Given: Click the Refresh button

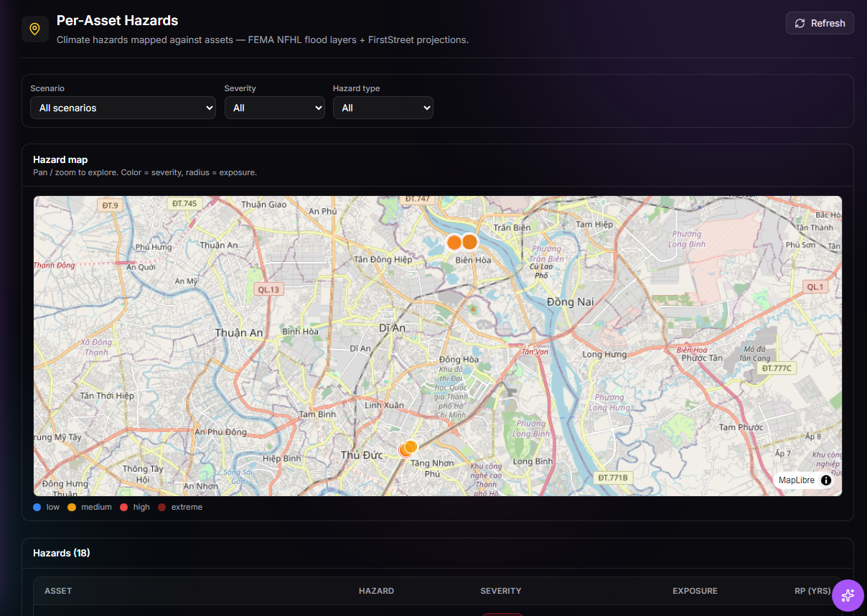Looking at the screenshot, I should [x=820, y=23].
